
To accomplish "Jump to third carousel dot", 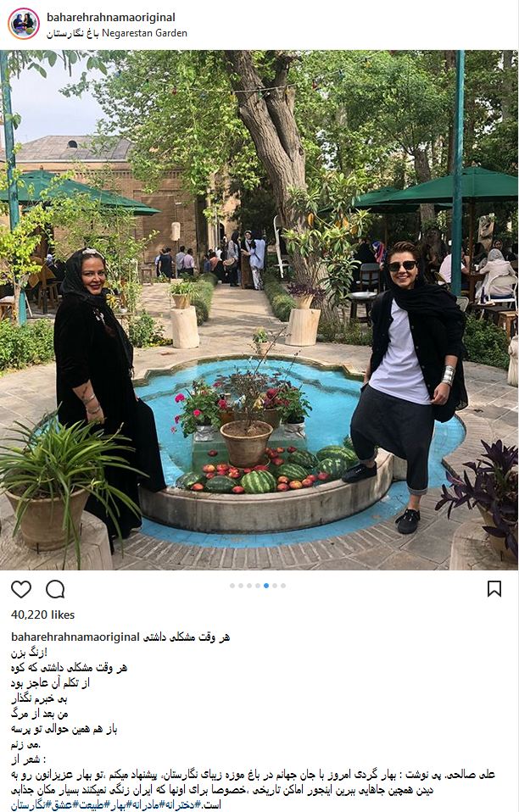I will [x=249, y=586].
